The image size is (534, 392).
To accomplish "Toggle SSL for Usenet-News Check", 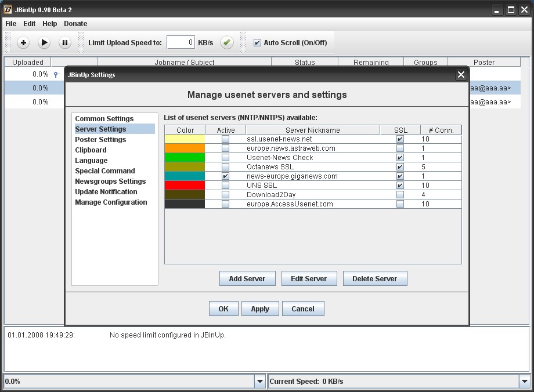I will click(400, 158).
